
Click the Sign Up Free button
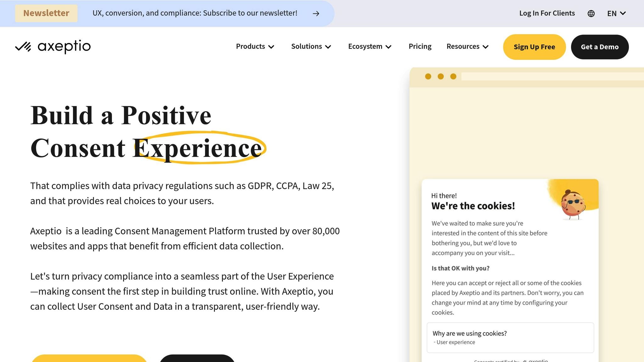[x=534, y=47]
